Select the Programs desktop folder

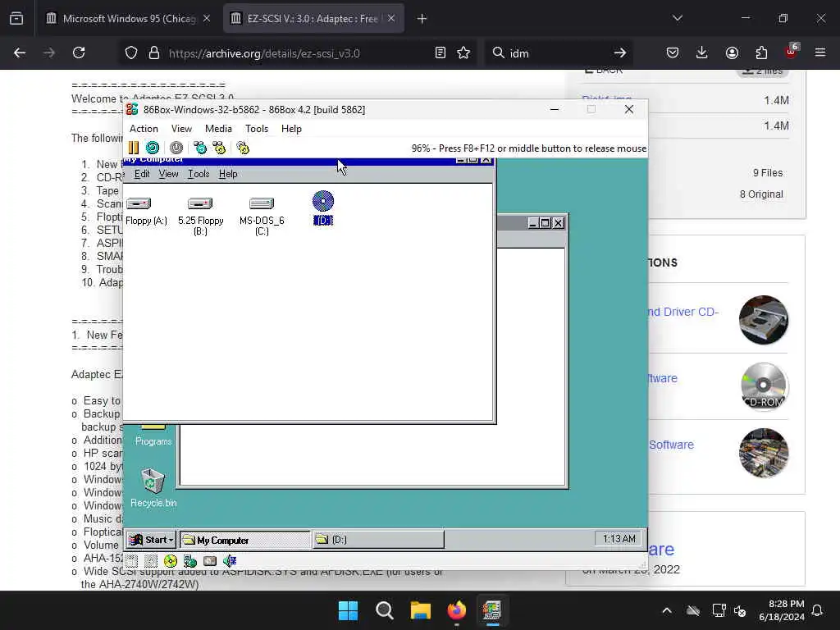(x=153, y=436)
